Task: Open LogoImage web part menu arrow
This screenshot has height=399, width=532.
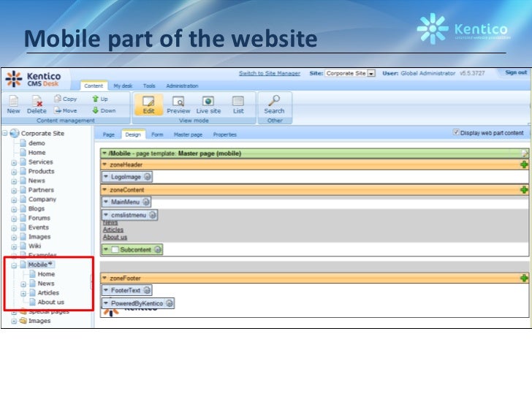Action: (x=106, y=177)
